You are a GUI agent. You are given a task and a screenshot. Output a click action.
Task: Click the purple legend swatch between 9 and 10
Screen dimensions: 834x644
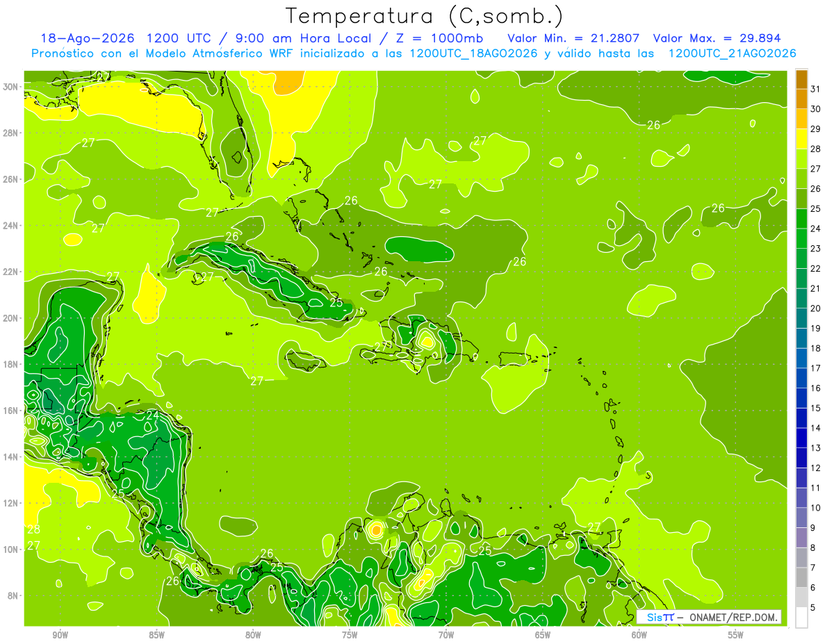(801, 518)
